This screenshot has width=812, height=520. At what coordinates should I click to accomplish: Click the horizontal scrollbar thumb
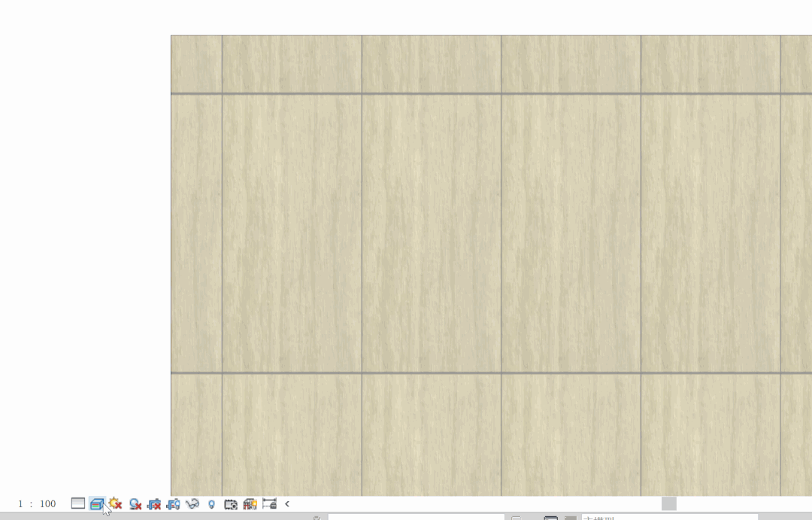(668, 503)
